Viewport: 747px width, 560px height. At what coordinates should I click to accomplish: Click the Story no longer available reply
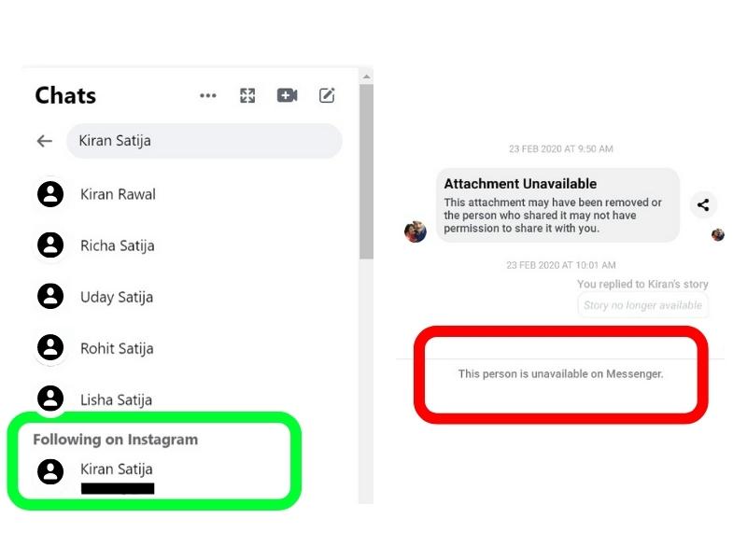pyautogui.click(x=642, y=305)
